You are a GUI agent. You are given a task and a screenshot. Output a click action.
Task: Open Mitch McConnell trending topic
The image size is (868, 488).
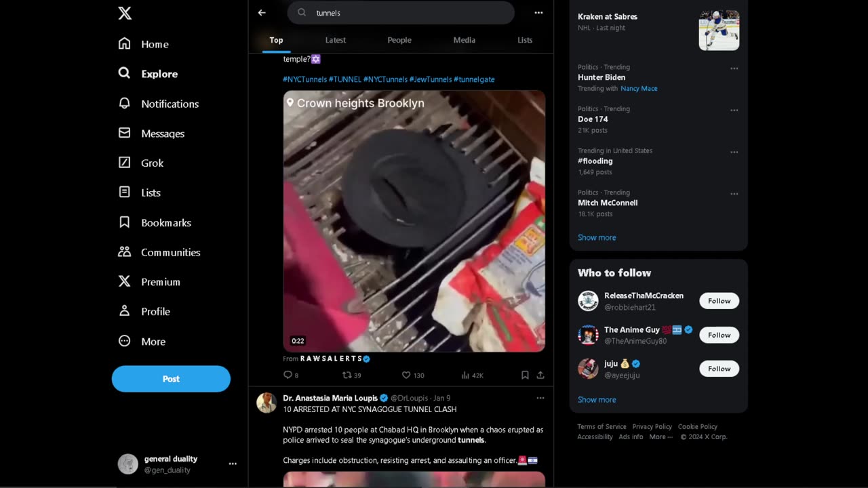(x=608, y=203)
